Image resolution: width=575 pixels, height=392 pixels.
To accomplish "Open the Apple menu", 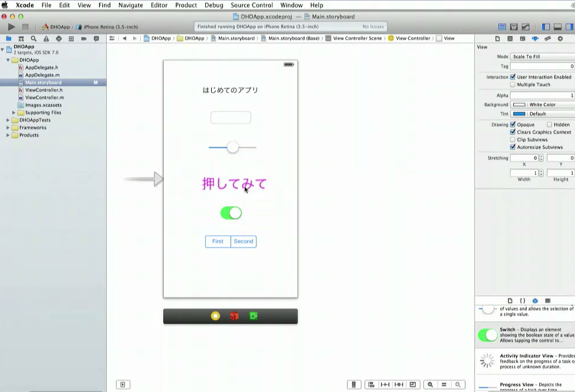I will (x=5, y=5).
